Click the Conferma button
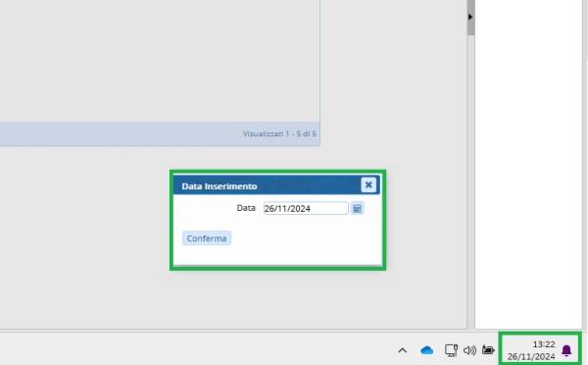Screen dimensions: 588x365 pyautogui.click(x=207, y=238)
